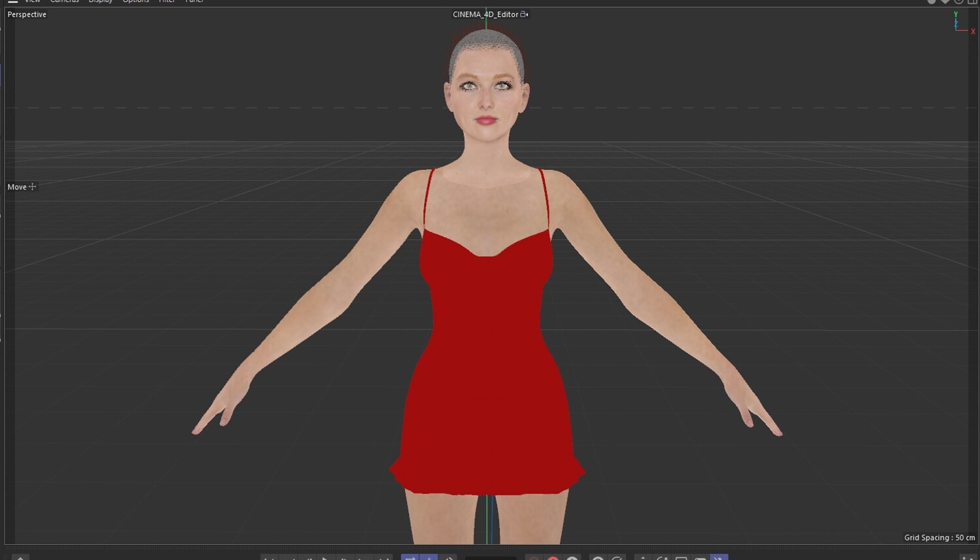Open the Panel menu in the viewport
Image resolution: width=980 pixels, height=560 pixels.
tap(195, 1)
